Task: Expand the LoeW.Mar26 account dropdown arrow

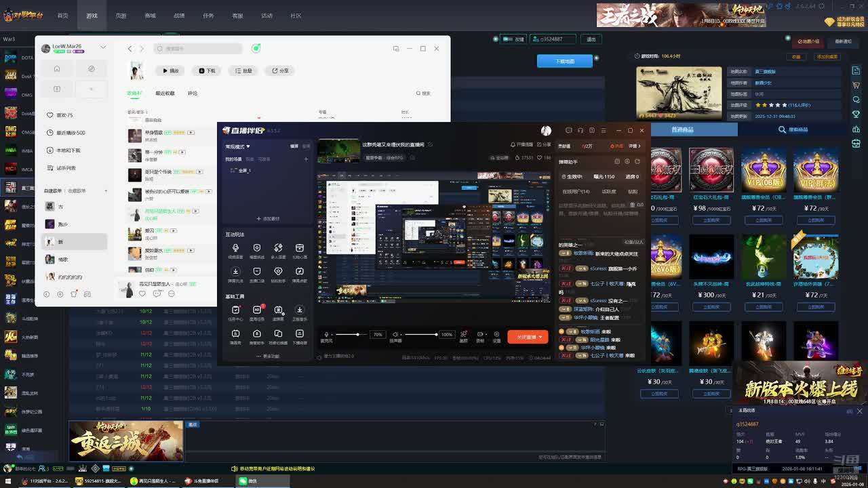Action: coord(103,47)
